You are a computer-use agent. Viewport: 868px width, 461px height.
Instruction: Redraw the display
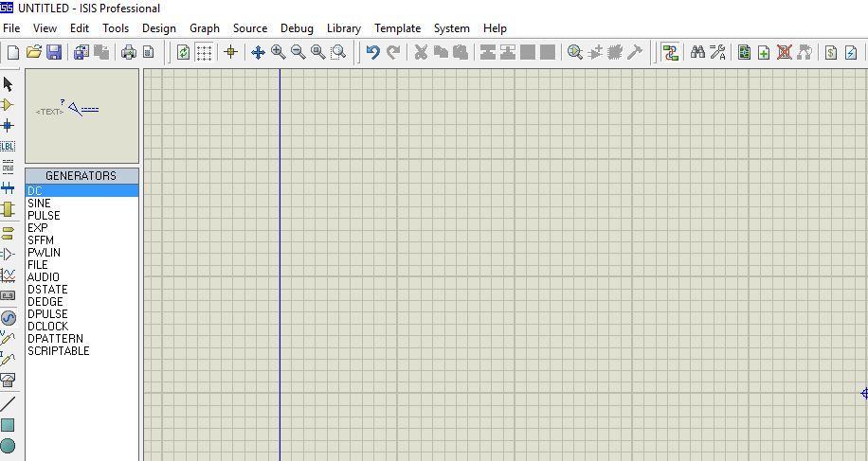coord(183,52)
